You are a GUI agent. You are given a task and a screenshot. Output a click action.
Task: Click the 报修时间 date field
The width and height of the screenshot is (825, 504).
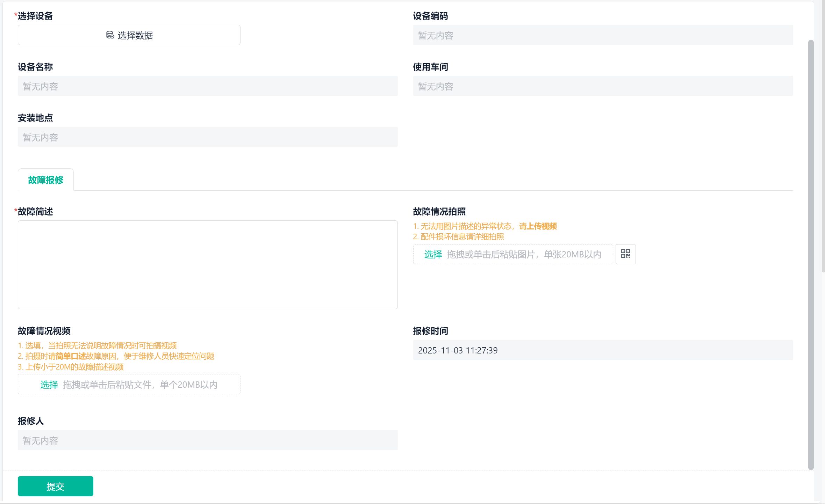pos(603,350)
